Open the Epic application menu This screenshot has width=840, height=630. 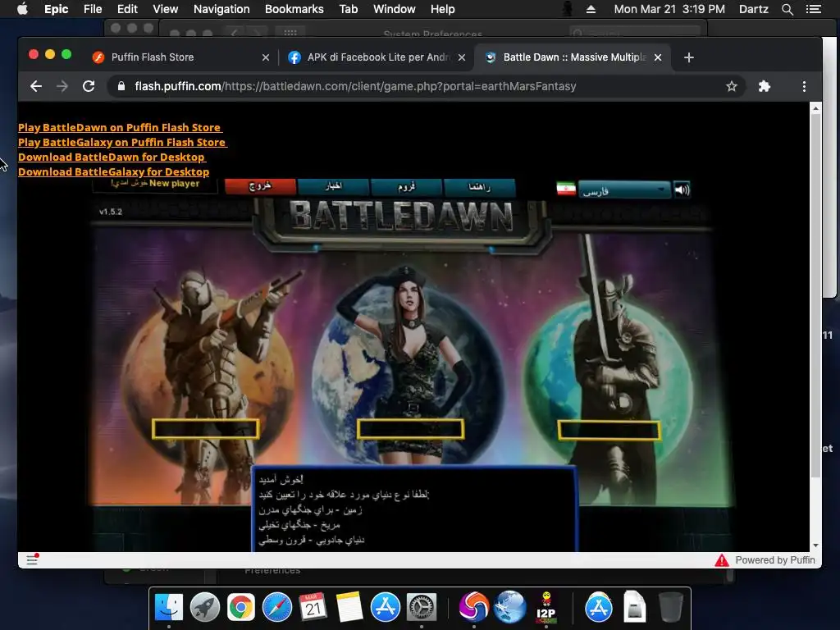coord(57,9)
